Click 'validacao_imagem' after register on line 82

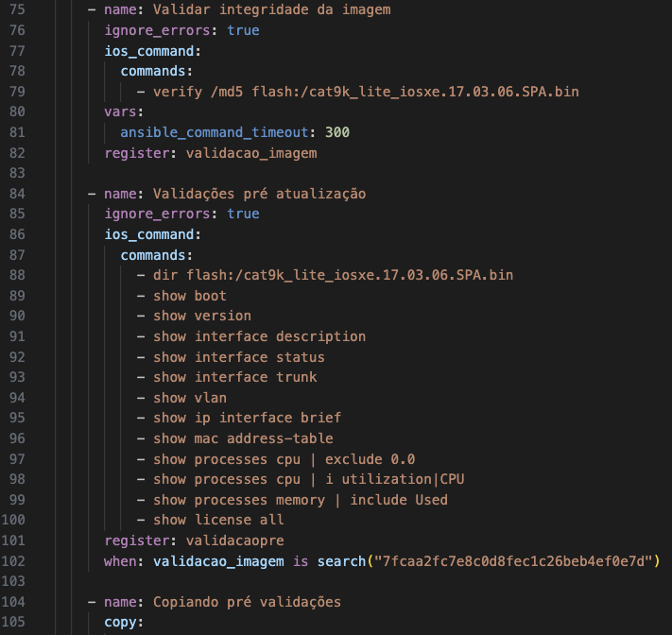click(251, 153)
